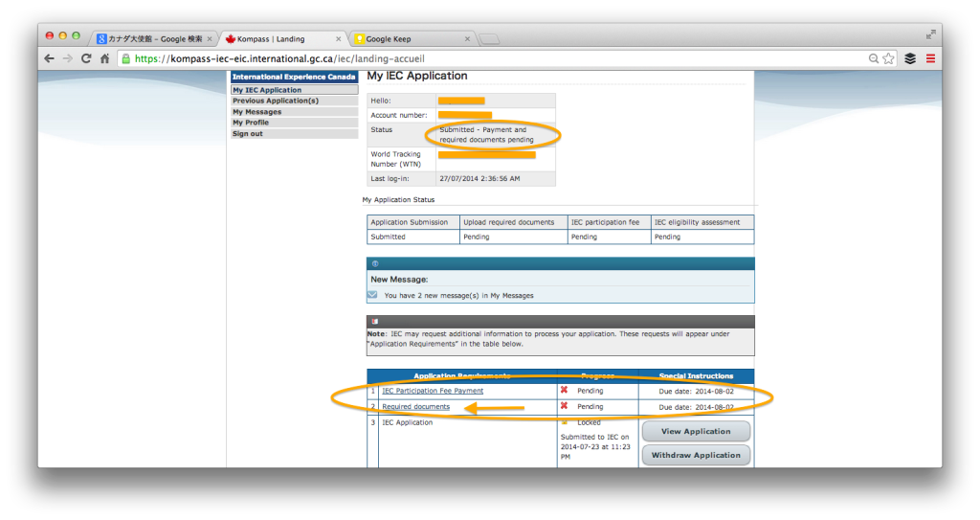Go to the browser home page
Image resolution: width=980 pixels, height=520 pixels.
[104, 58]
